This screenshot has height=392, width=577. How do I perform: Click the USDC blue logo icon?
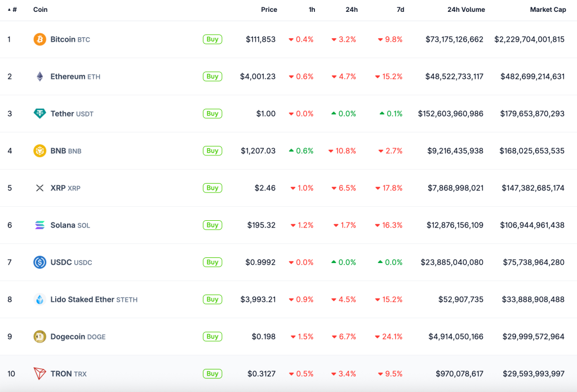[x=39, y=262]
